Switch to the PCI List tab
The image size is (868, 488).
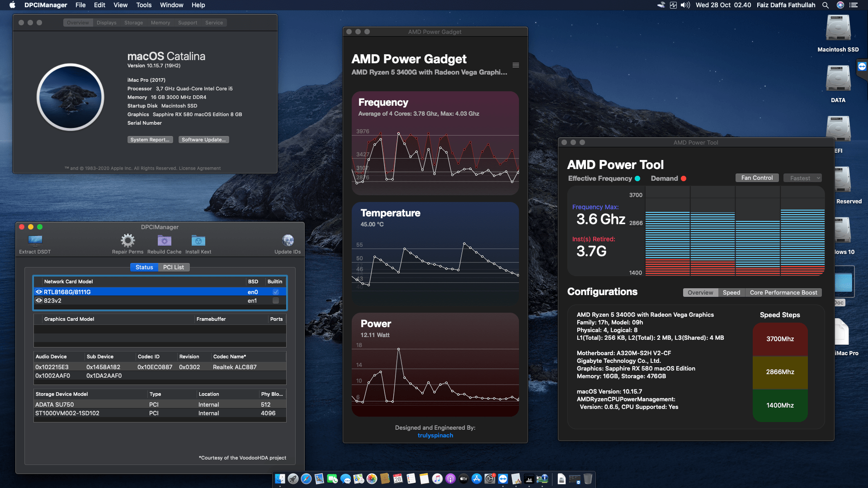[174, 267]
